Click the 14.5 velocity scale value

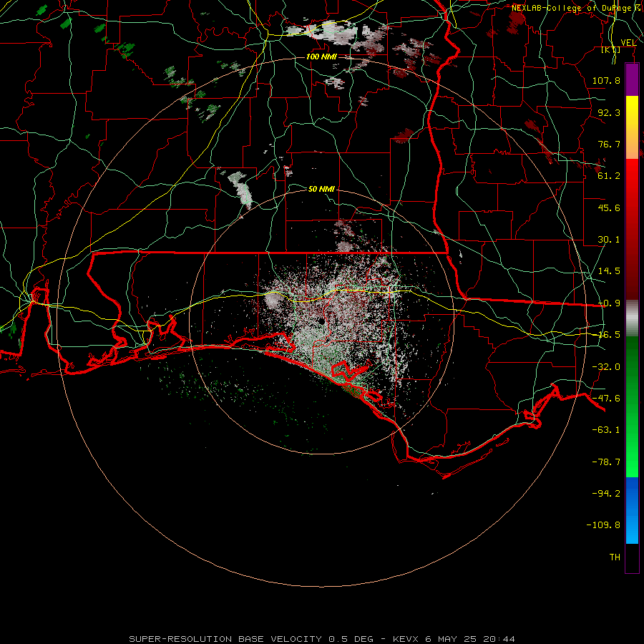pyautogui.click(x=609, y=271)
